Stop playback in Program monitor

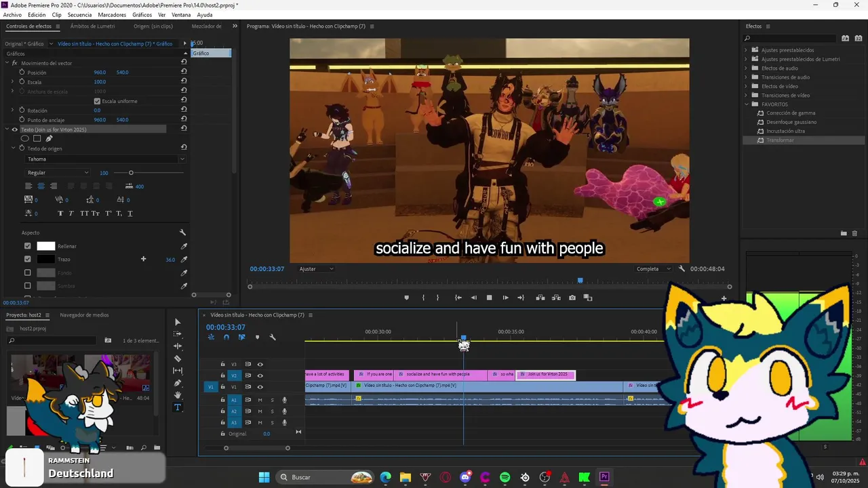click(489, 298)
